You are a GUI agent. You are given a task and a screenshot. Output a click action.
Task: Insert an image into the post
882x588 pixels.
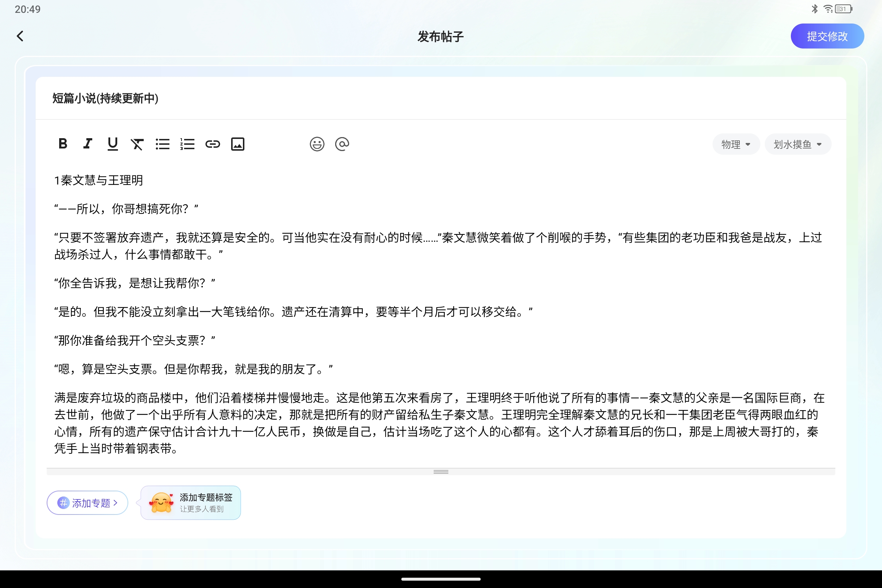pos(238,144)
